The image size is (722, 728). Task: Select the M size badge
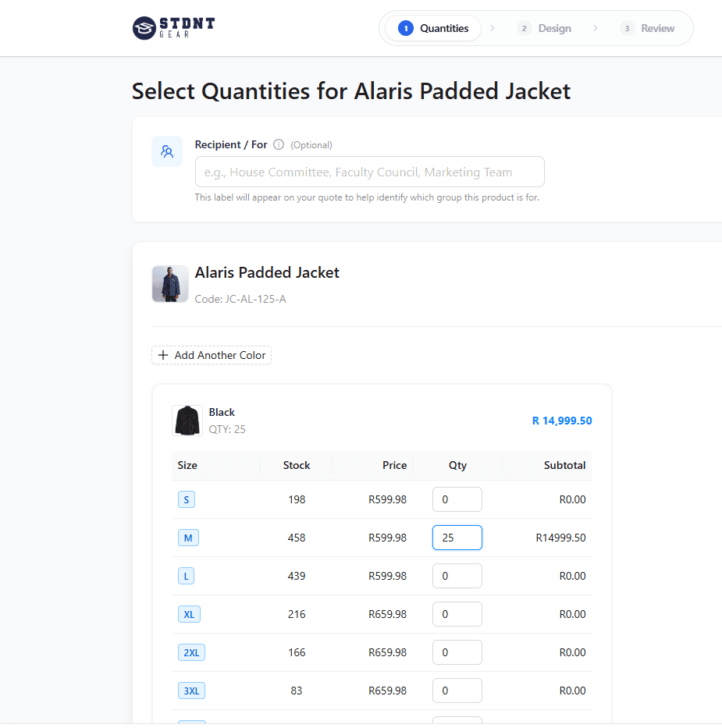coord(188,538)
